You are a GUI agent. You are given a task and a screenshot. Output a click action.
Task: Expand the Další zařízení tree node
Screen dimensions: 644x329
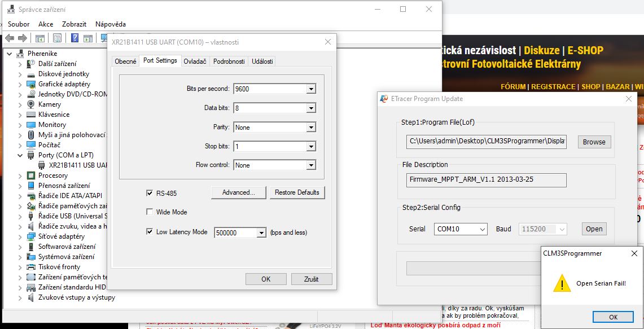[x=20, y=64]
